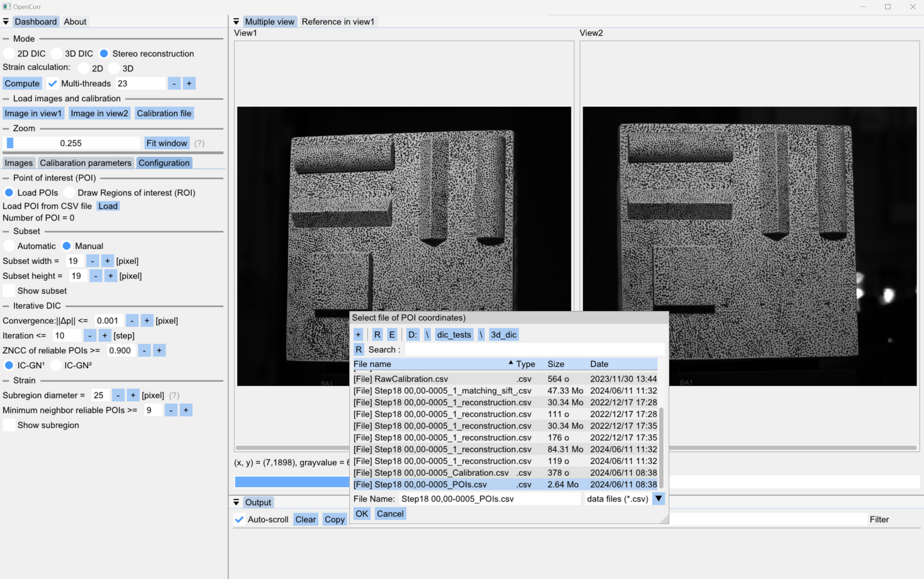Open the About tab
Viewport: 924px width, 579px height.
pyautogui.click(x=74, y=21)
